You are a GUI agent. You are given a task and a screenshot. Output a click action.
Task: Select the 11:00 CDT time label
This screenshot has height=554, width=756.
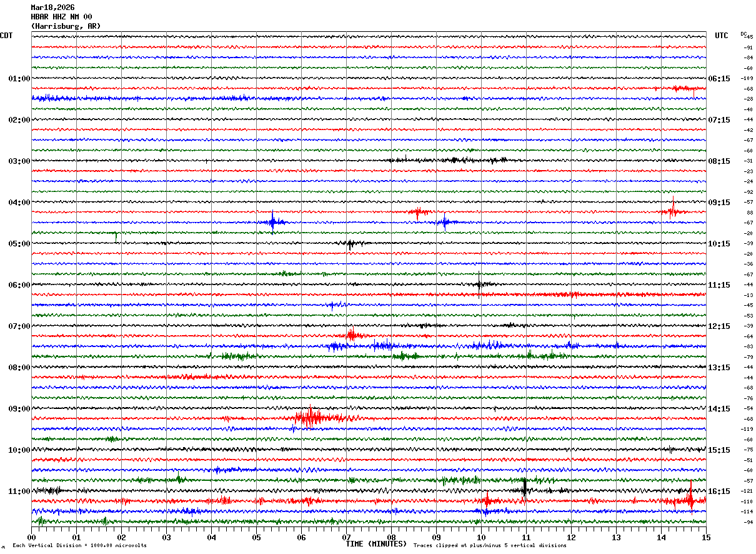(19, 491)
